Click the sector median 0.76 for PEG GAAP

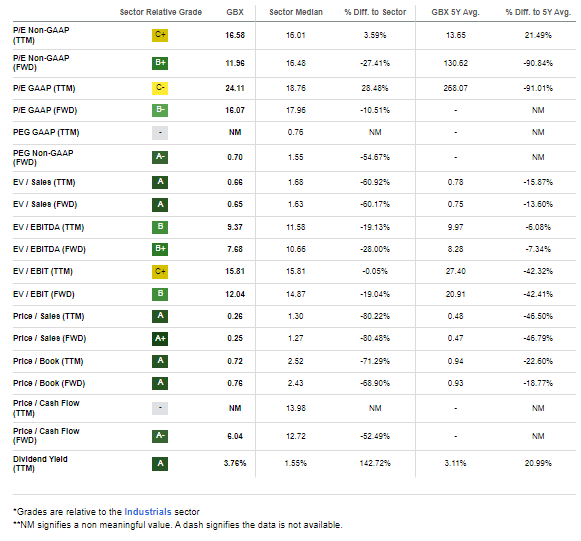296,132
